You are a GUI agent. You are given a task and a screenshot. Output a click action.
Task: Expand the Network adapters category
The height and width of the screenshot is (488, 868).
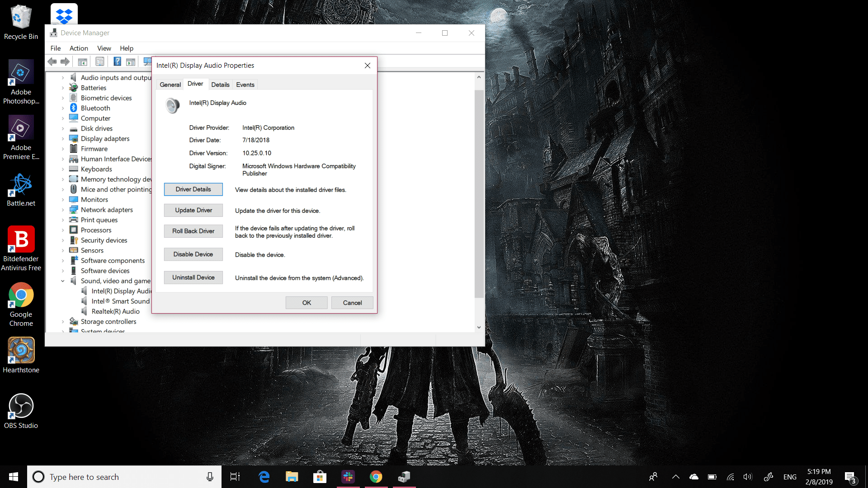tap(63, 210)
